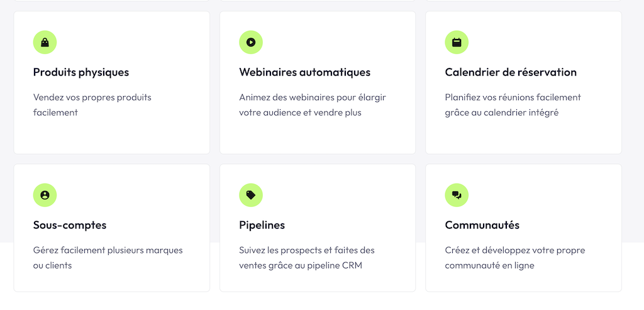Select the Calendrier de réservation heading
Image resolution: width=644 pixels, height=310 pixels.
click(x=511, y=72)
